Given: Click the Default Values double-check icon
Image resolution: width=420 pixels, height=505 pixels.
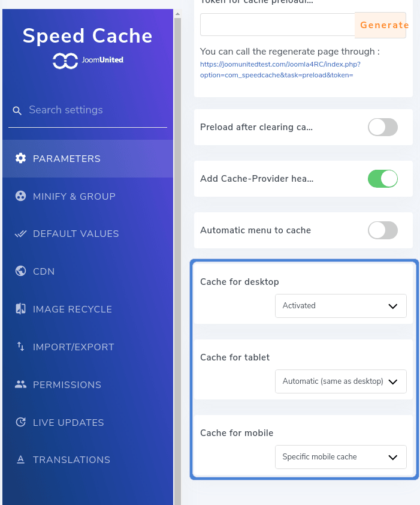Looking at the screenshot, I should click(x=20, y=234).
